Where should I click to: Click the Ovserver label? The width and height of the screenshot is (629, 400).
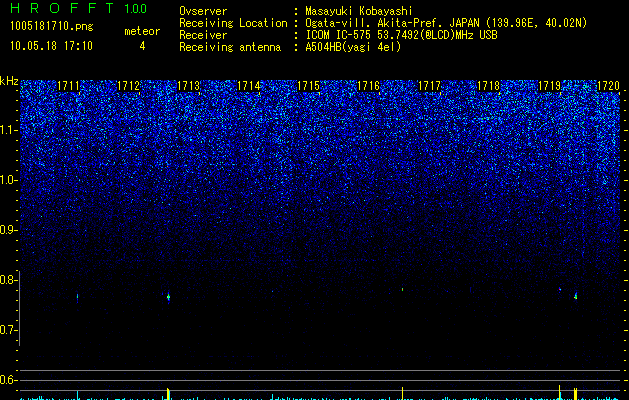click(x=203, y=11)
